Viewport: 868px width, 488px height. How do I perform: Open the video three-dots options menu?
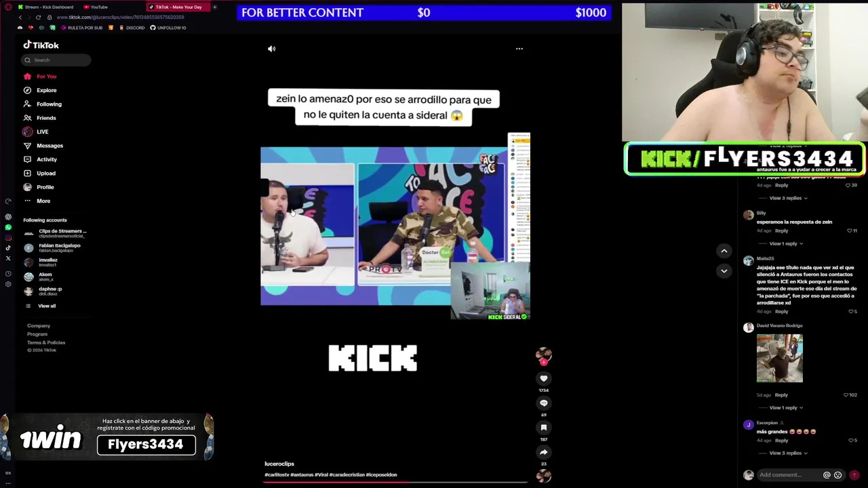click(x=519, y=49)
